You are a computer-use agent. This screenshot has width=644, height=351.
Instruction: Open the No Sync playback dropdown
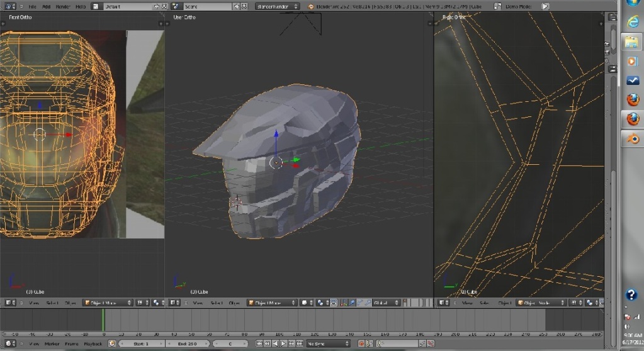pos(328,343)
